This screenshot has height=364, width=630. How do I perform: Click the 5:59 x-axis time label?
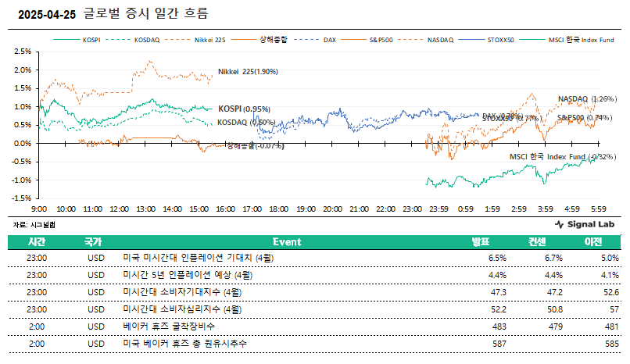(x=598, y=209)
